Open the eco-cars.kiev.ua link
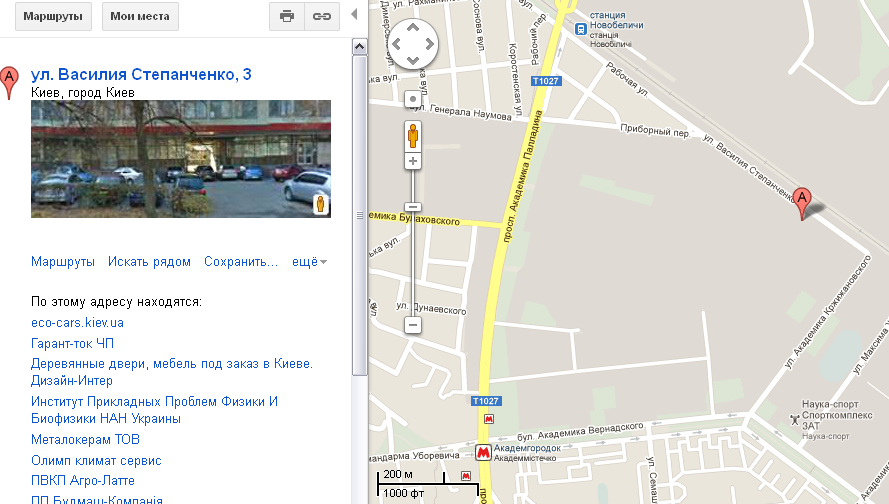Screen dimensions: 889x504 77,323
